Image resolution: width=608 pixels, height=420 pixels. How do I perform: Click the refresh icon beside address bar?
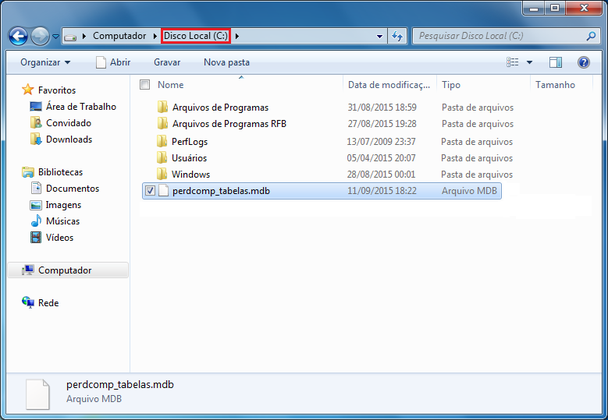pos(398,36)
